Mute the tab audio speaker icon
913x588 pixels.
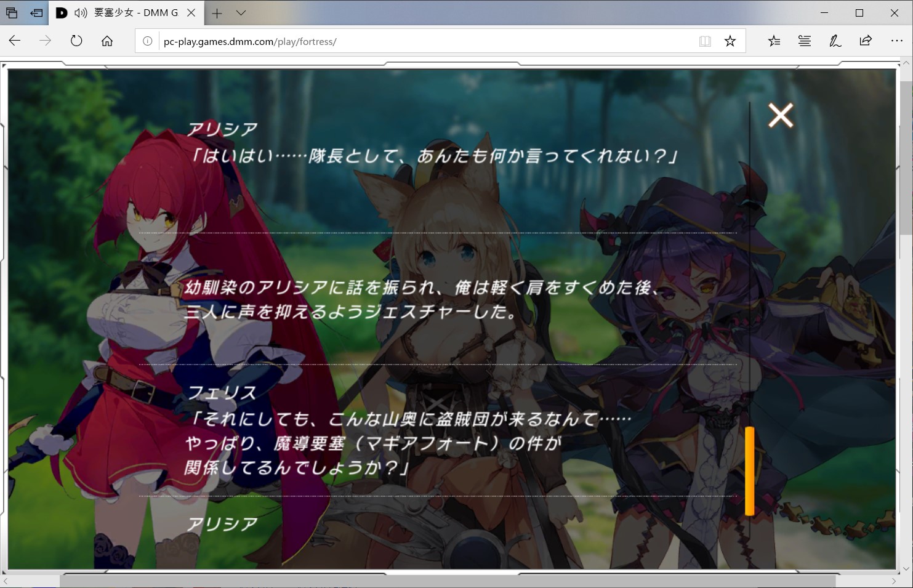(81, 13)
